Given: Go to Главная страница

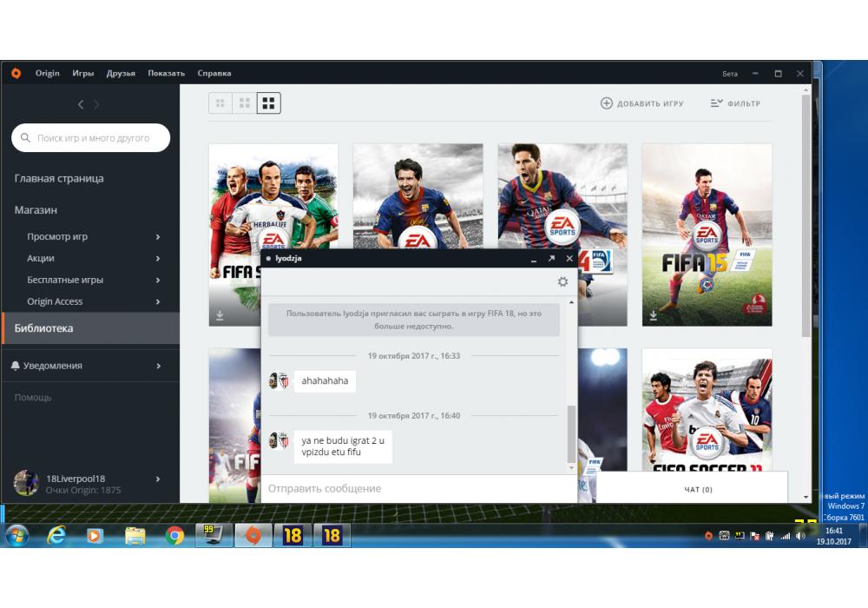Looking at the screenshot, I should point(59,178).
